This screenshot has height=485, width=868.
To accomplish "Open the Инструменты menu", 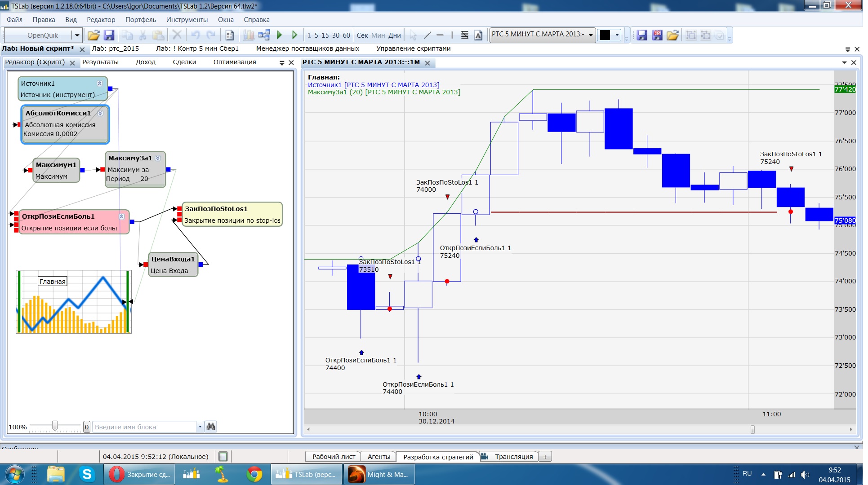I will coord(187,20).
